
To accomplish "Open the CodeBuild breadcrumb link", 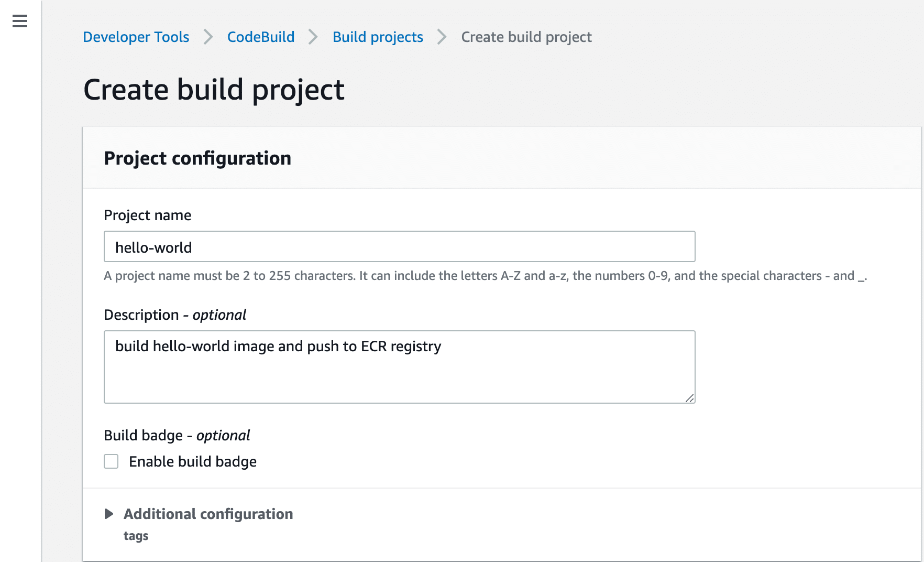I will pos(260,37).
